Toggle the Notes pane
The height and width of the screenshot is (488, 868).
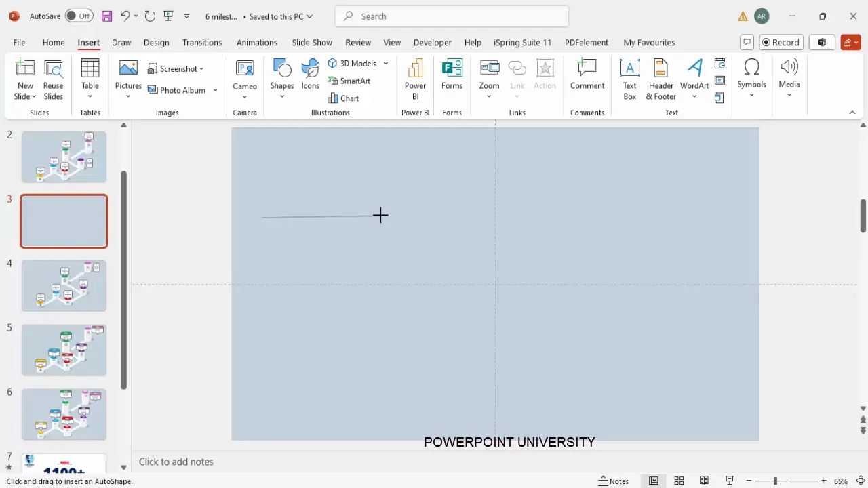point(613,481)
